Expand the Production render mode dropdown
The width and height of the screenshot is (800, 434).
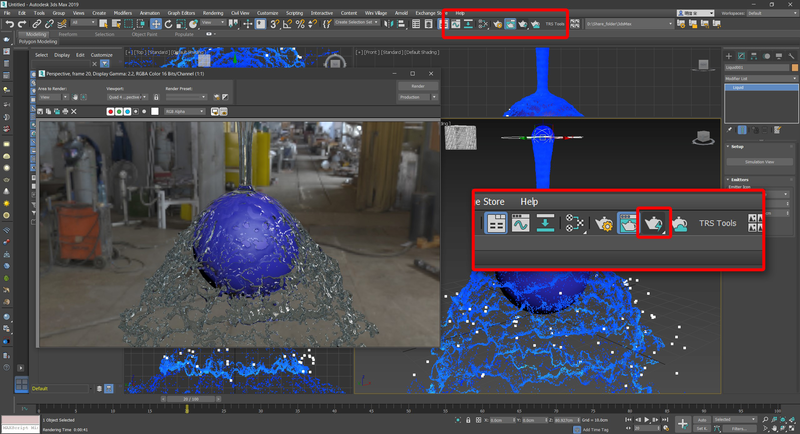point(416,97)
